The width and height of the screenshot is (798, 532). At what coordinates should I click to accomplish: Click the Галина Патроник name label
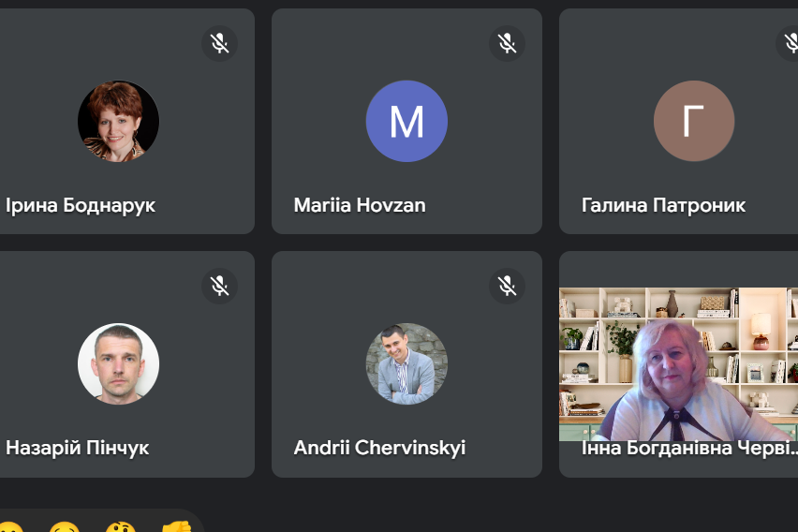coord(663,205)
